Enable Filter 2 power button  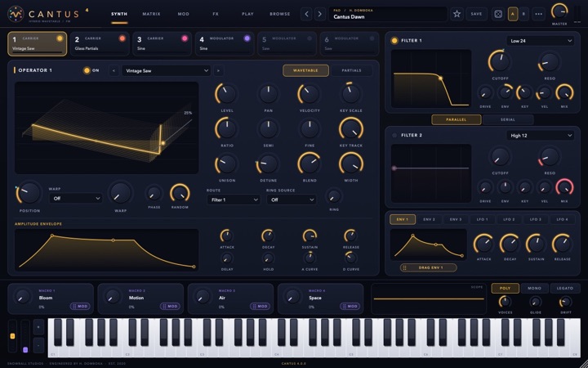(394, 135)
